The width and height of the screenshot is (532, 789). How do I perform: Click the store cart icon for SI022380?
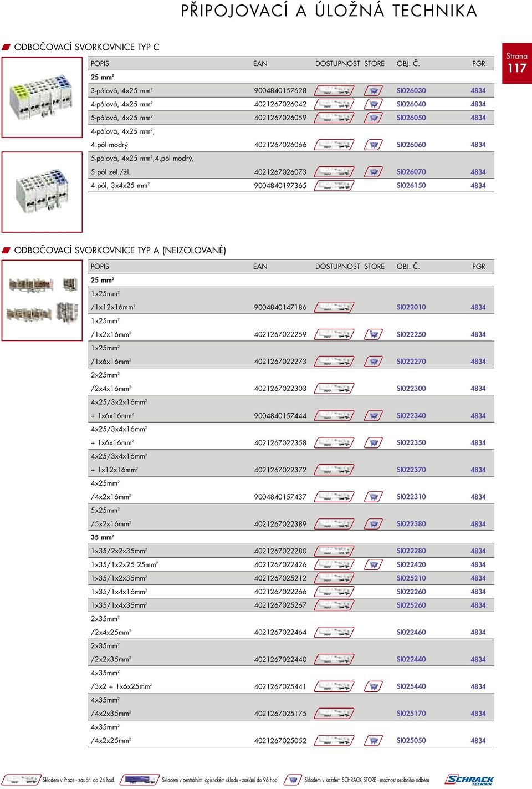[374, 524]
